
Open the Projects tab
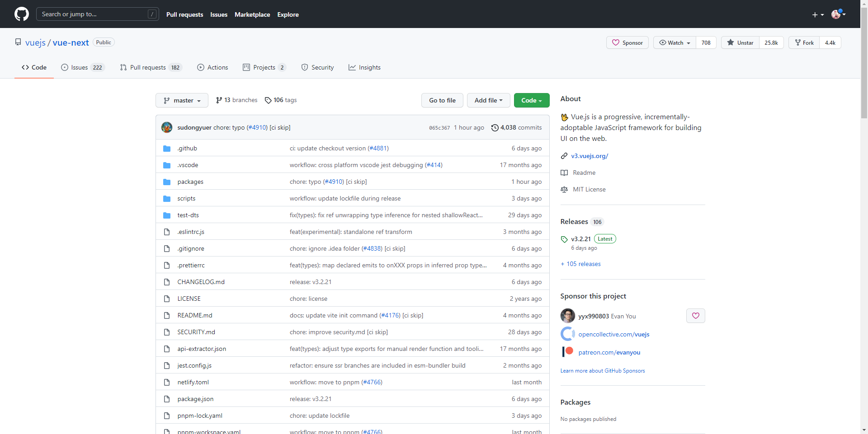pos(264,67)
